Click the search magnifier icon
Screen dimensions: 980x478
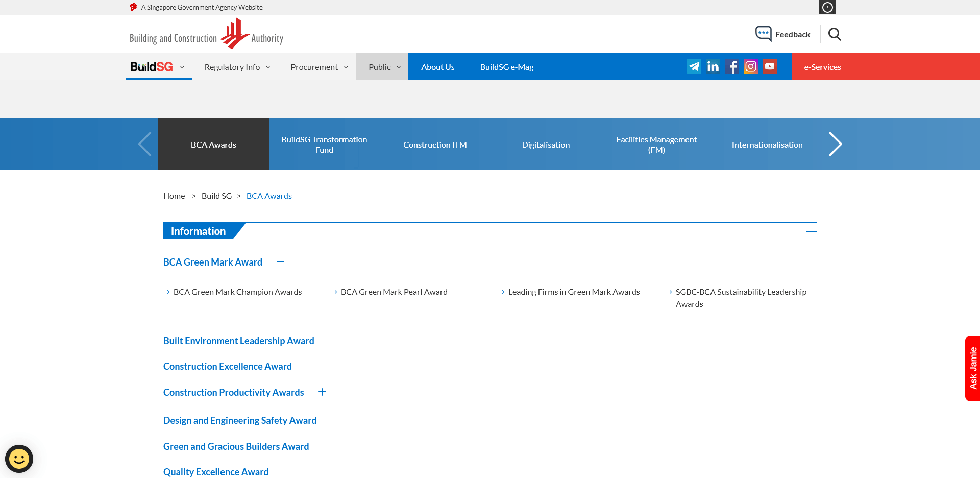click(x=835, y=34)
